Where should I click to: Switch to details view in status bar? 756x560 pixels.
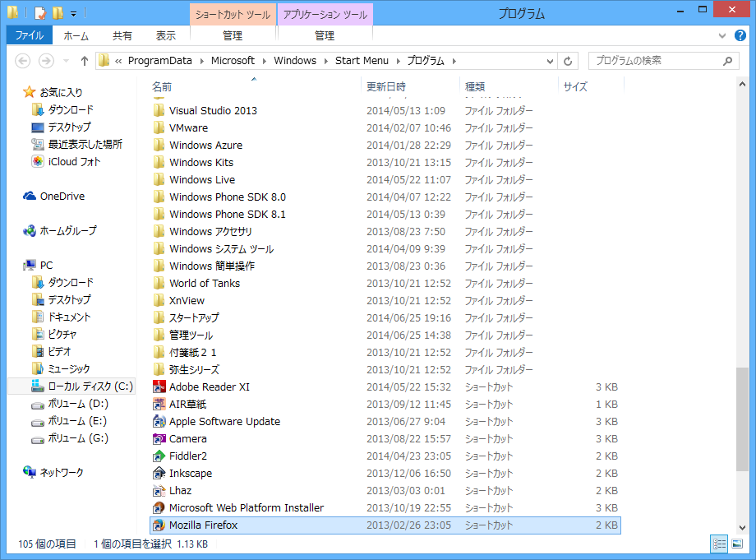click(719, 544)
